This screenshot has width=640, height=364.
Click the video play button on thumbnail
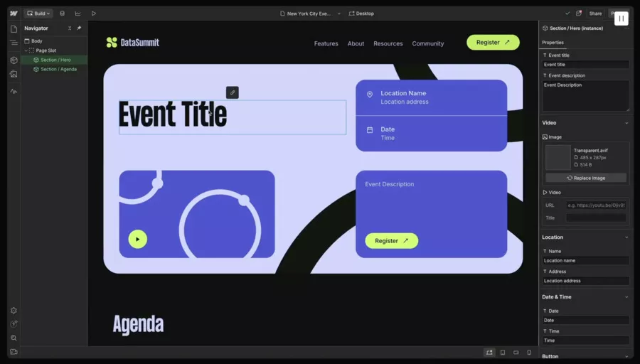(137, 239)
